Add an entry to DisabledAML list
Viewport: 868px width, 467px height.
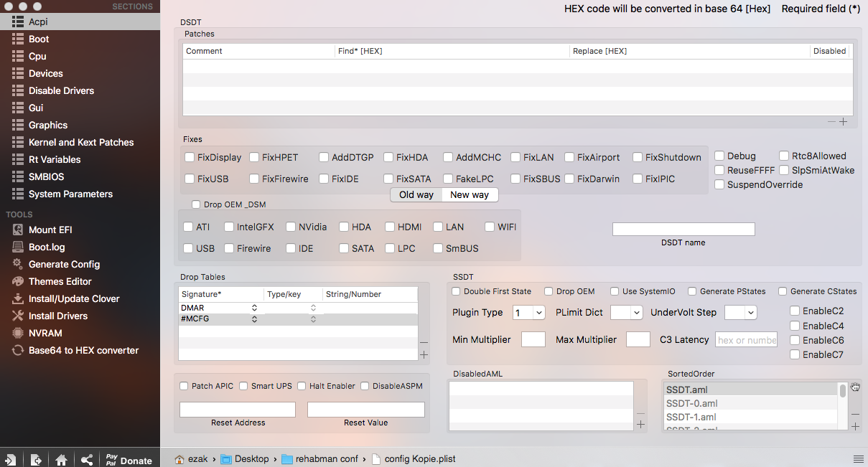640,425
